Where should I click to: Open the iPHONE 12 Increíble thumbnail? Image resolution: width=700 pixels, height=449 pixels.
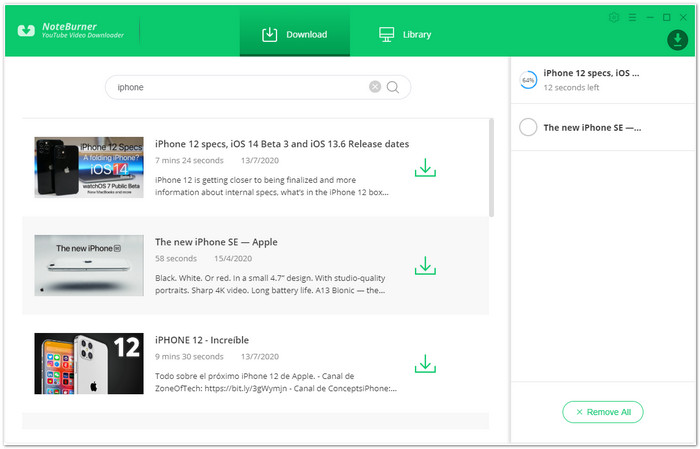click(89, 363)
